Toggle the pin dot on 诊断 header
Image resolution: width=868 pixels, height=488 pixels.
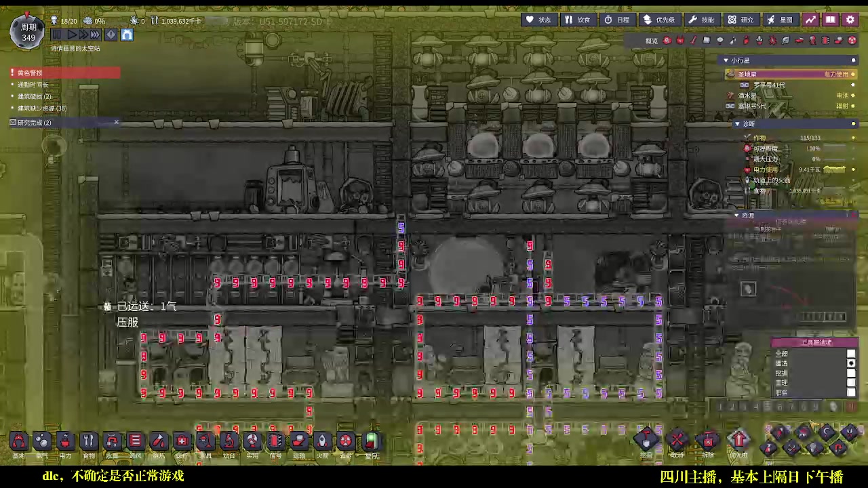pos(853,124)
